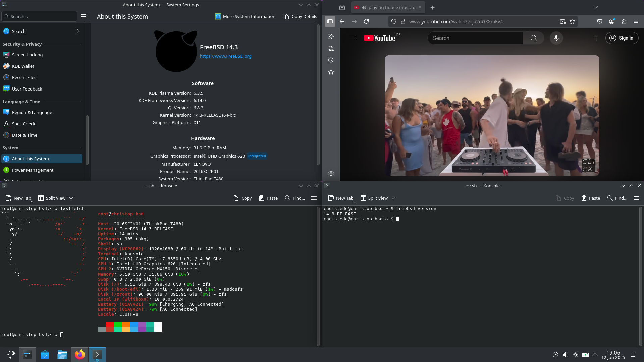Mute audio via tray volume icon

point(565,355)
